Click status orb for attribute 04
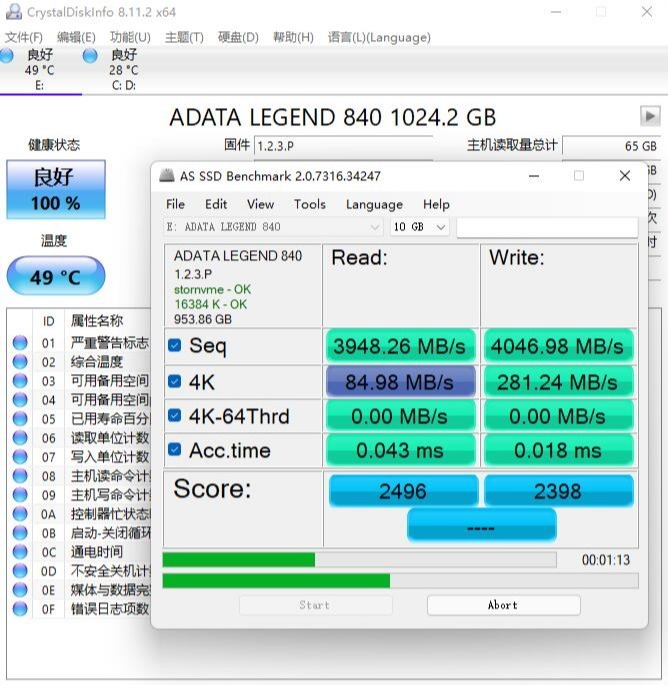The image size is (668, 685). pos(20,399)
